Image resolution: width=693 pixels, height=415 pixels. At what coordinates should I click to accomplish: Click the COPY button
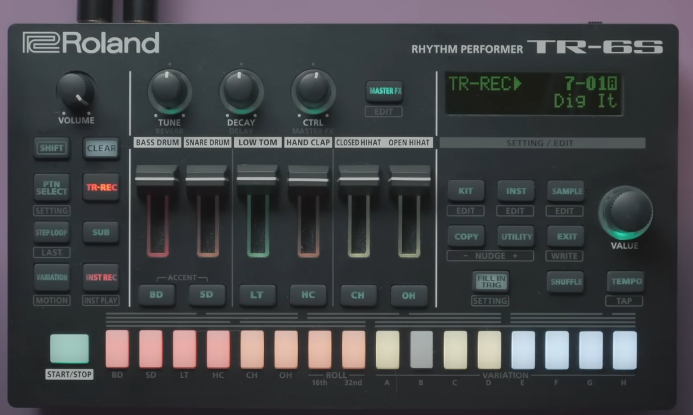(466, 236)
